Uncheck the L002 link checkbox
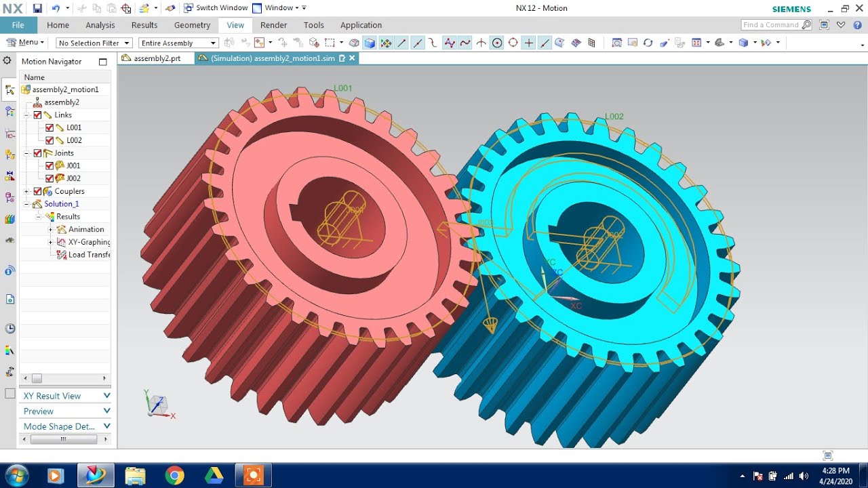 click(50, 140)
